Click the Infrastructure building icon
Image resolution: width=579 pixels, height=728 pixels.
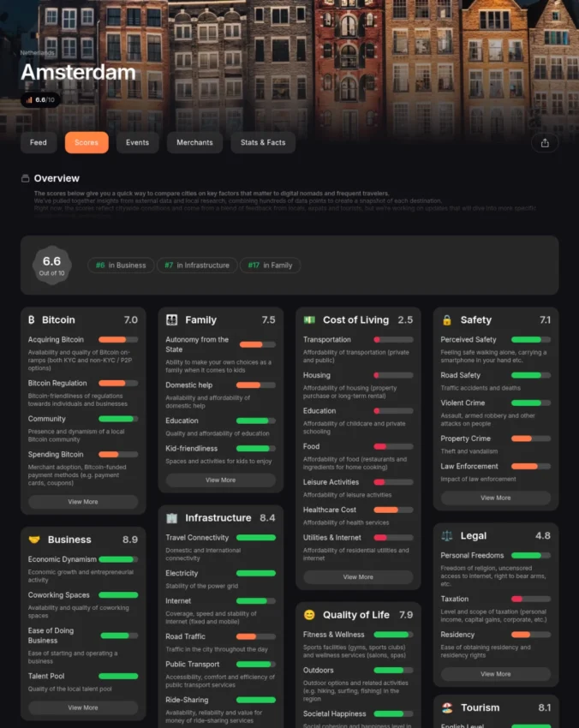[x=171, y=518]
